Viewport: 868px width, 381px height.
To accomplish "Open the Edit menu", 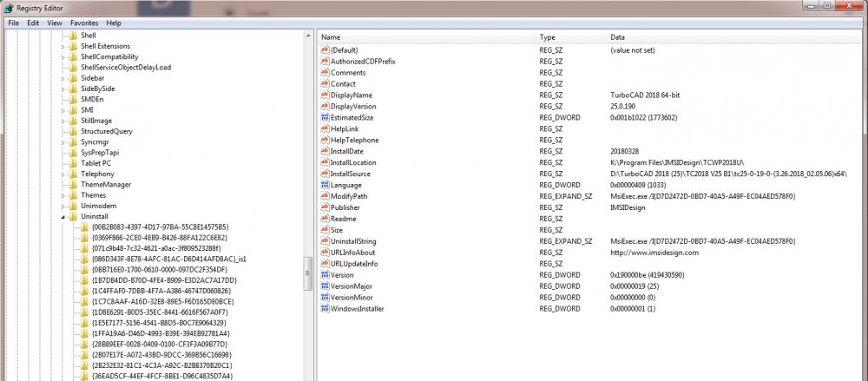I will tap(33, 23).
